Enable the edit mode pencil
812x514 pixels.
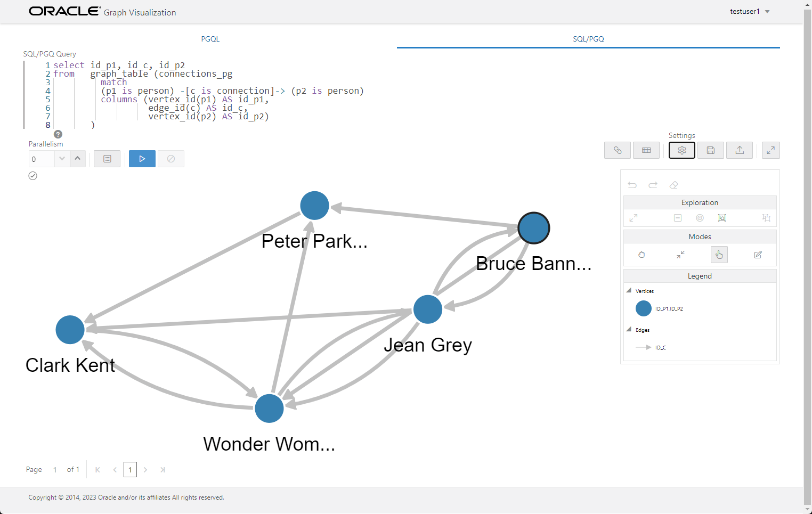coord(758,255)
